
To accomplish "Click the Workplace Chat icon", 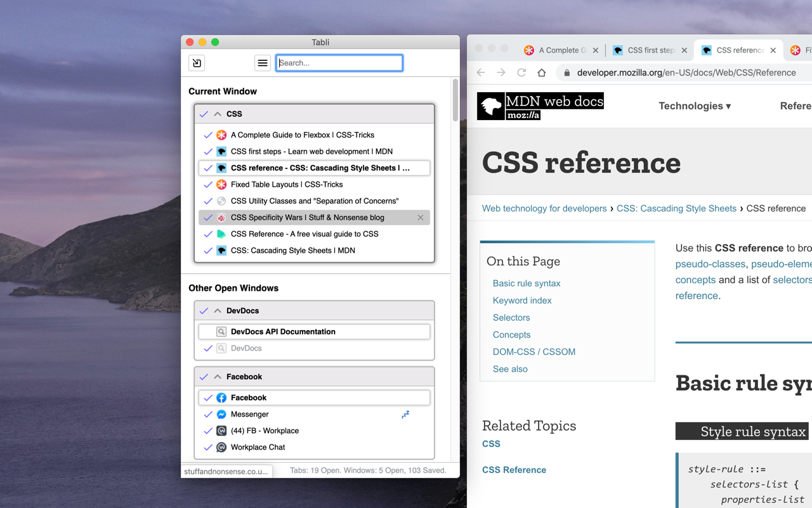I will tap(221, 447).
